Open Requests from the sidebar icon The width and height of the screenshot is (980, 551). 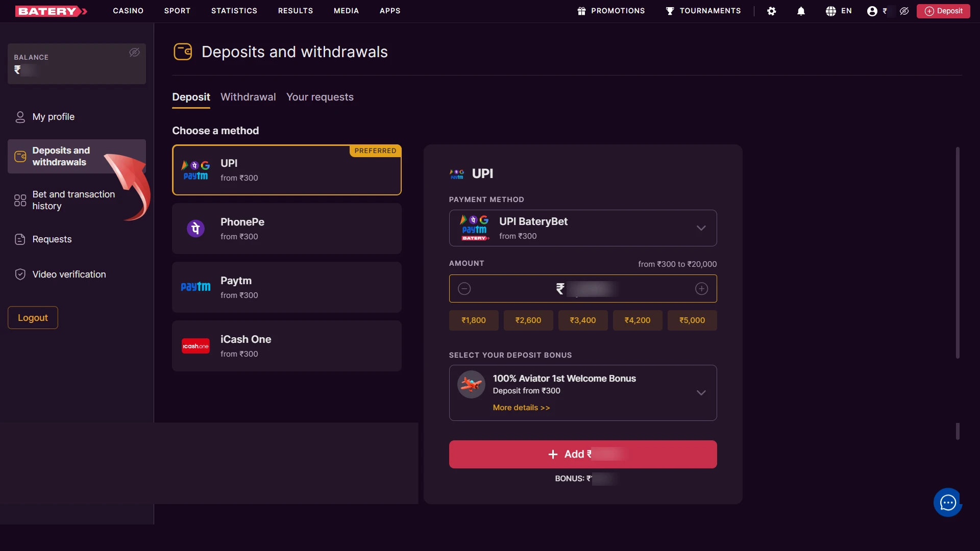(x=20, y=239)
